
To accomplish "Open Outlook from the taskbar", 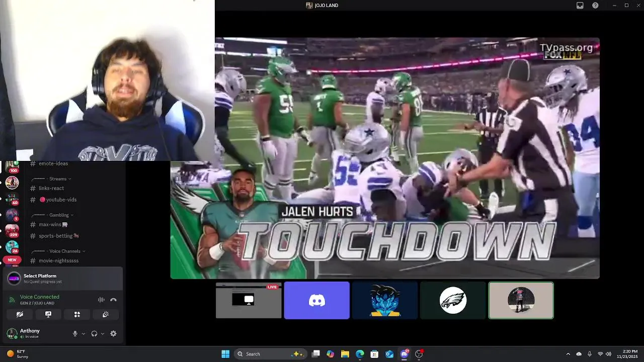I will point(389,354).
